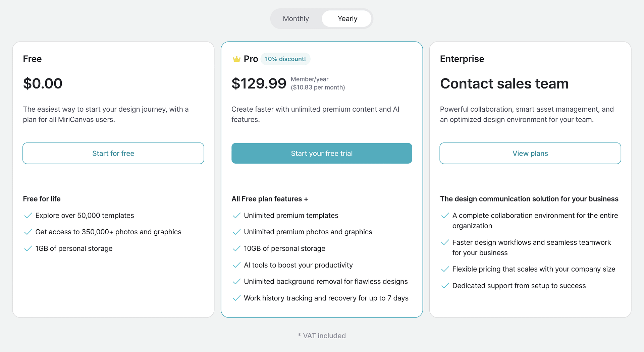Image resolution: width=644 pixels, height=352 pixels.
Task: Click the checkmark beside 1GB of personal storage
Action: pos(28,248)
